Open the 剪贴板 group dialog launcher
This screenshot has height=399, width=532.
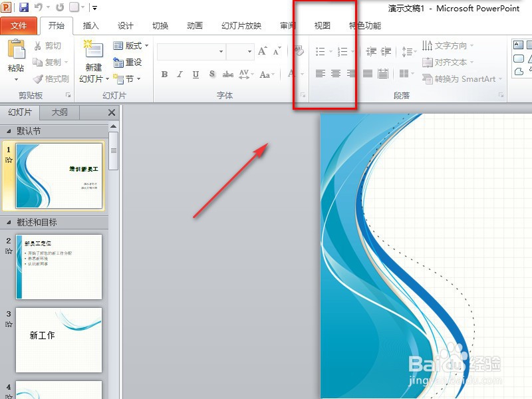tap(68, 95)
